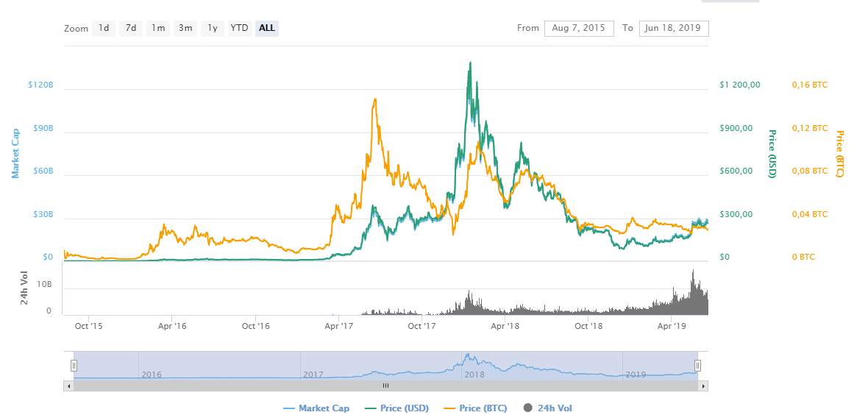Click navigator right range handle
The image size is (868, 415).
point(698,366)
